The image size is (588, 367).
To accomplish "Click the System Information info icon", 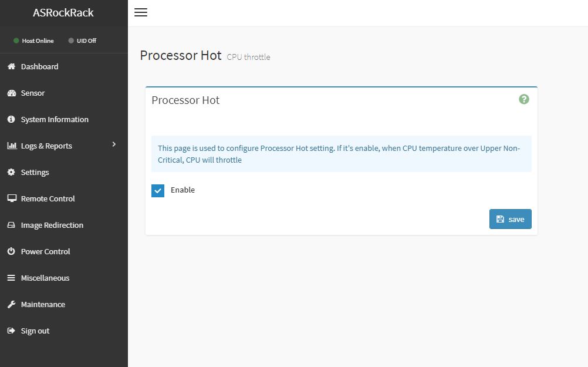I will 11,119.
